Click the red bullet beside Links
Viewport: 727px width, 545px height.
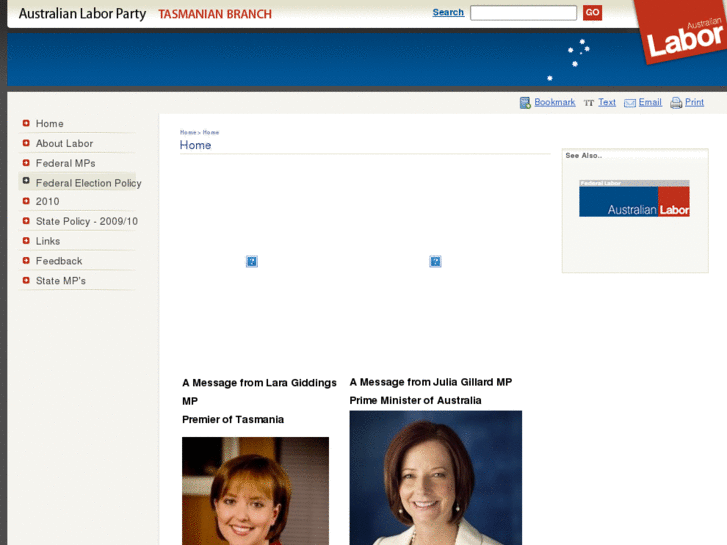click(26, 241)
